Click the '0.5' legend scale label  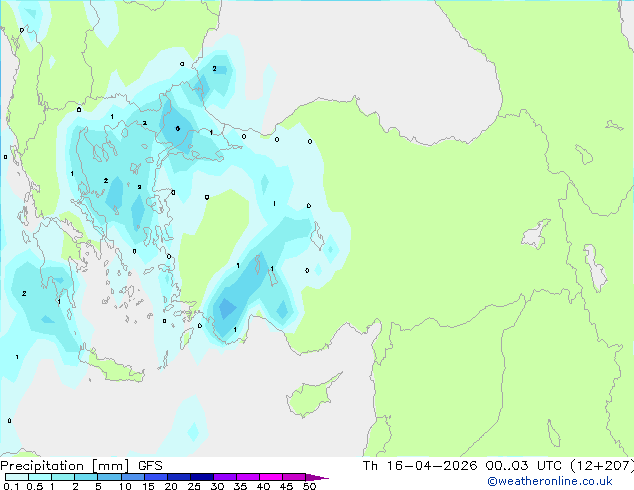[35, 486]
